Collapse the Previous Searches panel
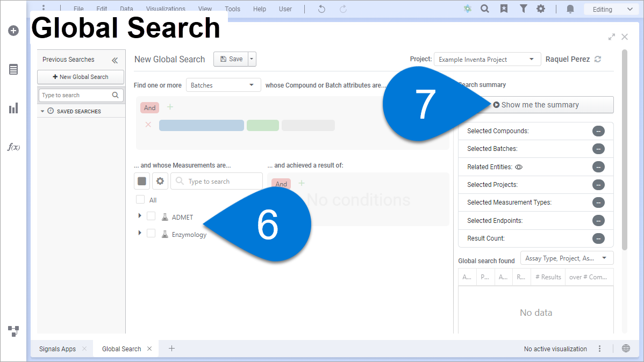Viewport: 644px width, 362px height. coord(115,60)
